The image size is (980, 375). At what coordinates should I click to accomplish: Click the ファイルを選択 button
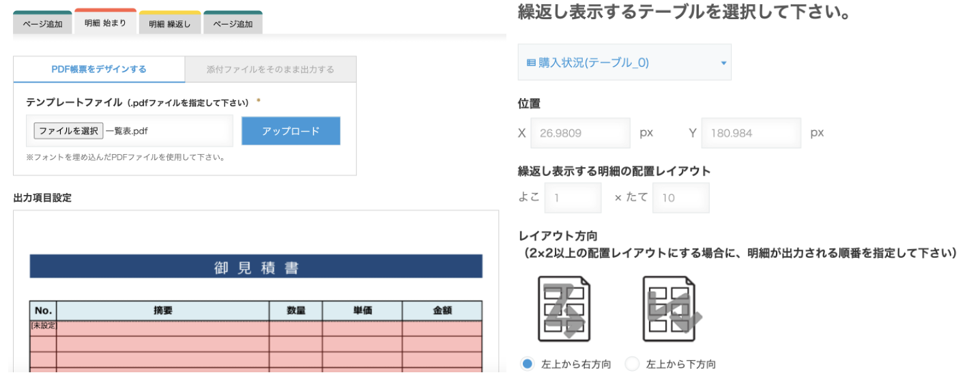(x=68, y=131)
